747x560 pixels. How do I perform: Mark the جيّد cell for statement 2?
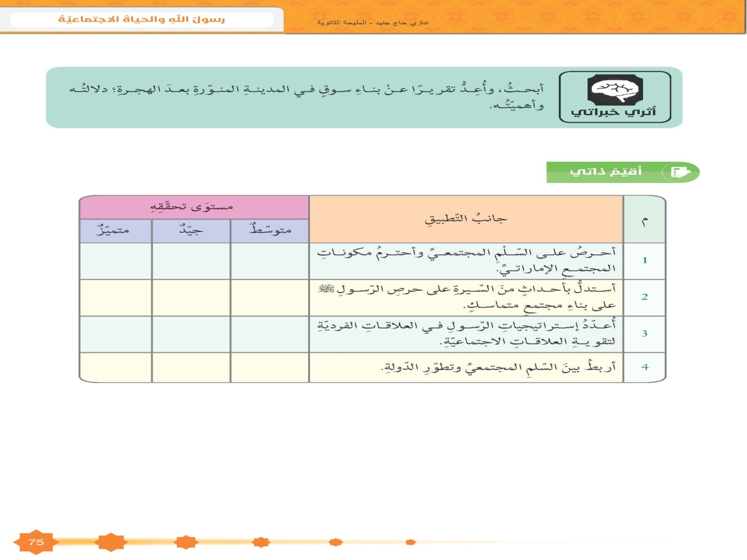tap(190, 297)
